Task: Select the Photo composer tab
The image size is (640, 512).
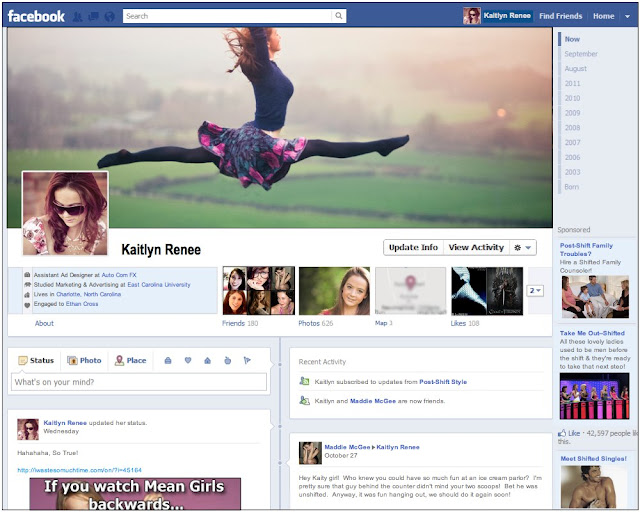Action: pyautogui.click(x=84, y=361)
